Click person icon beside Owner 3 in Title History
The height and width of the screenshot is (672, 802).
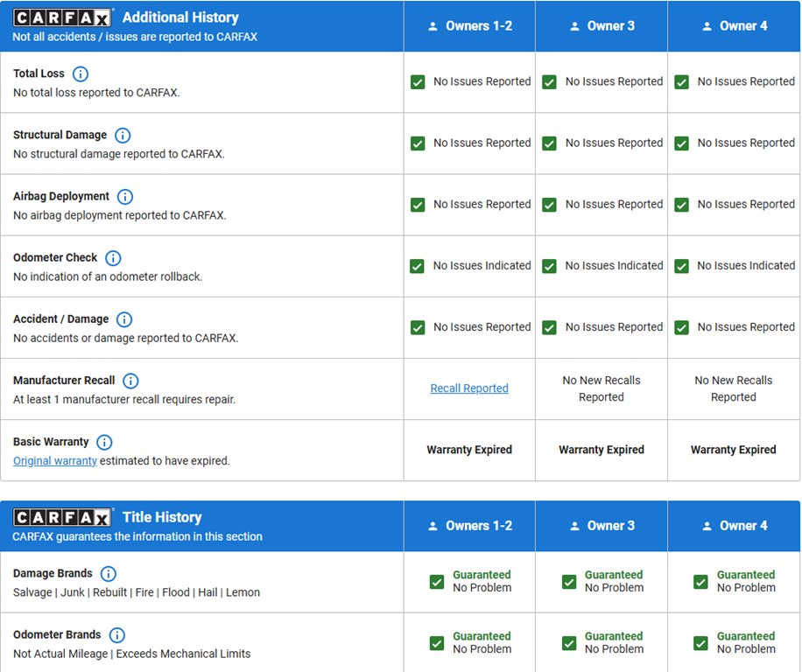click(x=574, y=526)
